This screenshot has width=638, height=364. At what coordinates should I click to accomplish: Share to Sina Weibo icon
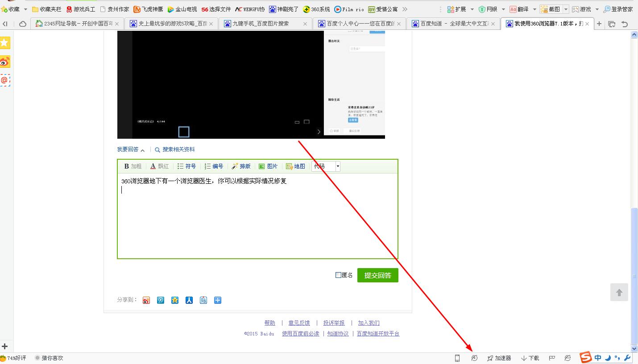(146, 300)
